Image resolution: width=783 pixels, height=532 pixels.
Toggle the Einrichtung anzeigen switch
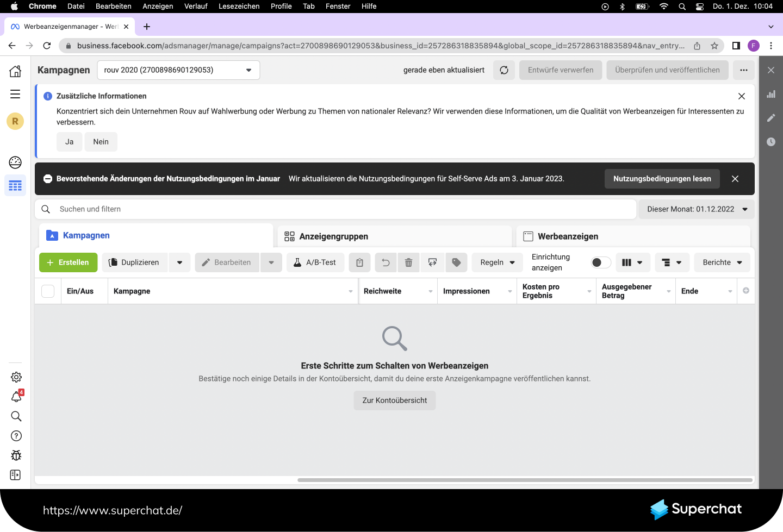click(601, 262)
